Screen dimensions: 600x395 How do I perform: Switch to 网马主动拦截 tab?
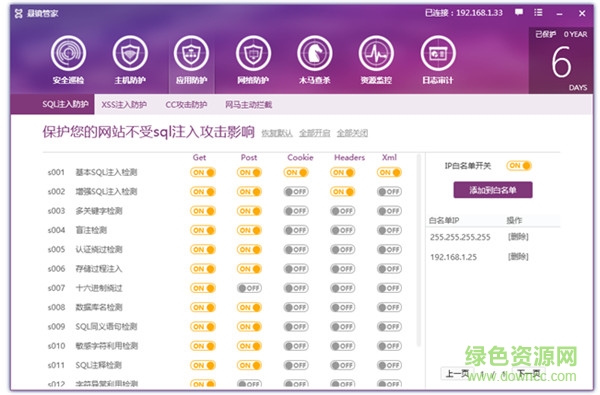248,104
